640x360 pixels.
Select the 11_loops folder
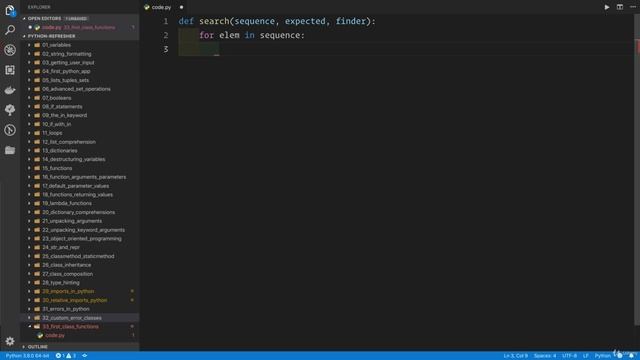point(80,133)
